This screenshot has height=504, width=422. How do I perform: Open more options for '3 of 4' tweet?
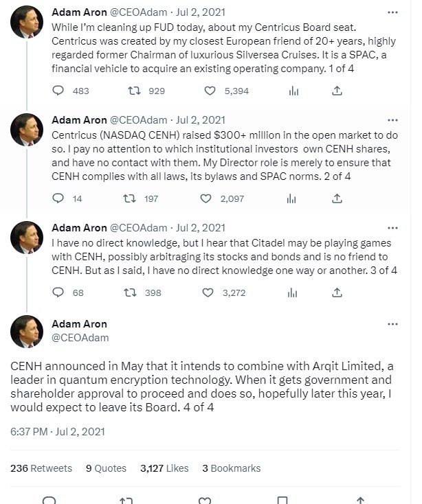(x=392, y=228)
